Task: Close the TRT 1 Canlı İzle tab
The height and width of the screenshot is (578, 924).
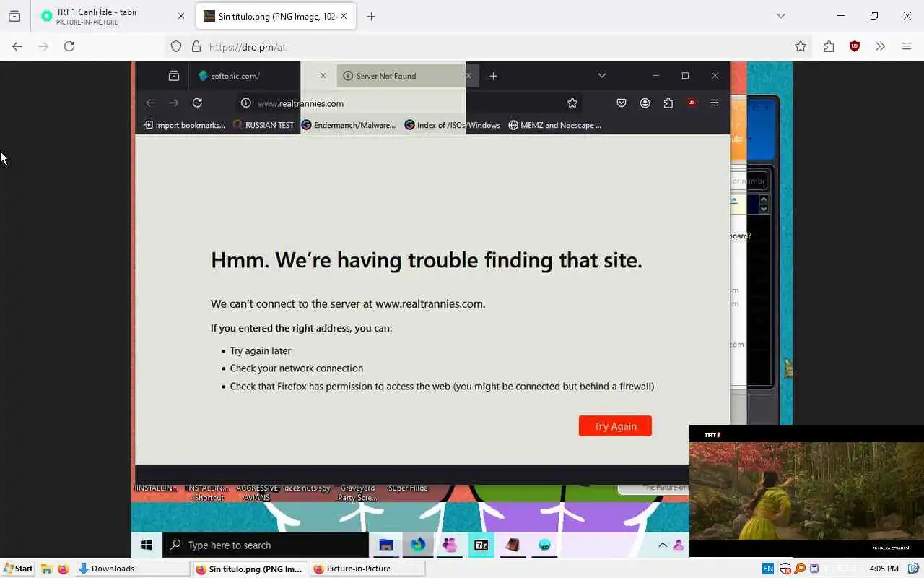Action: click(180, 16)
